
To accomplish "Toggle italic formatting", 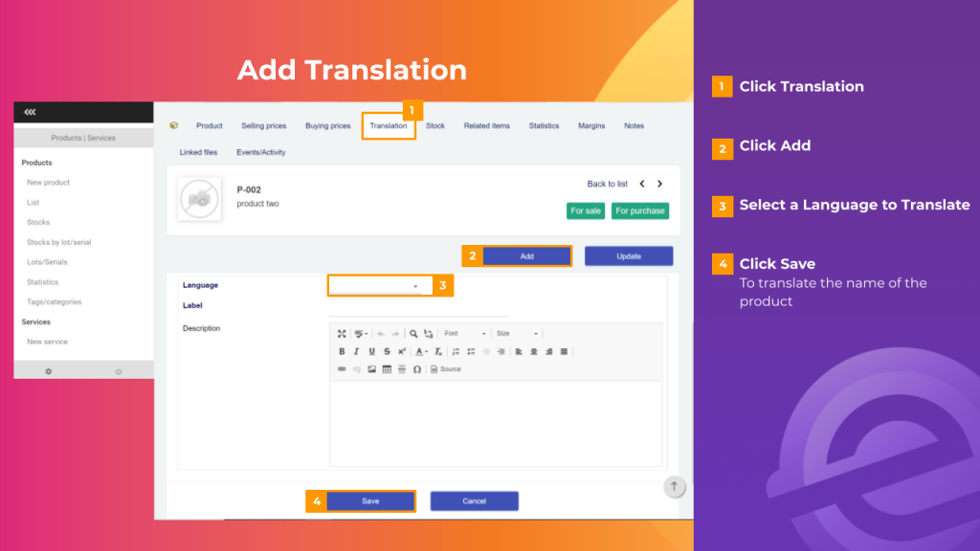I will (356, 351).
